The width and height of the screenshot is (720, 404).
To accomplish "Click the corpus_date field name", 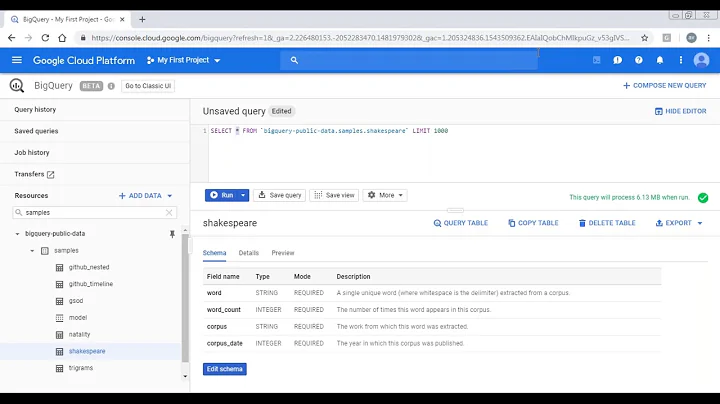I will pos(225,343).
